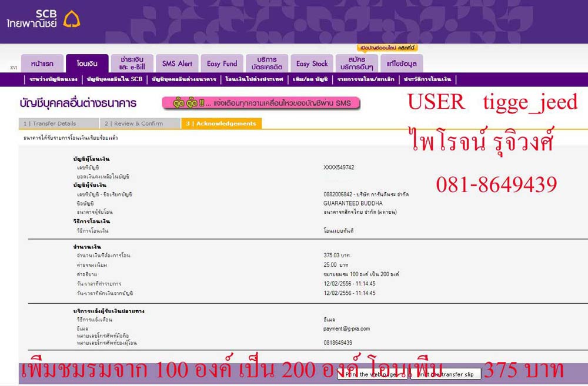This screenshot has height=386, width=588.
Task: Go to the บริการบัตรเครดิต tab
Action: tap(266, 63)
